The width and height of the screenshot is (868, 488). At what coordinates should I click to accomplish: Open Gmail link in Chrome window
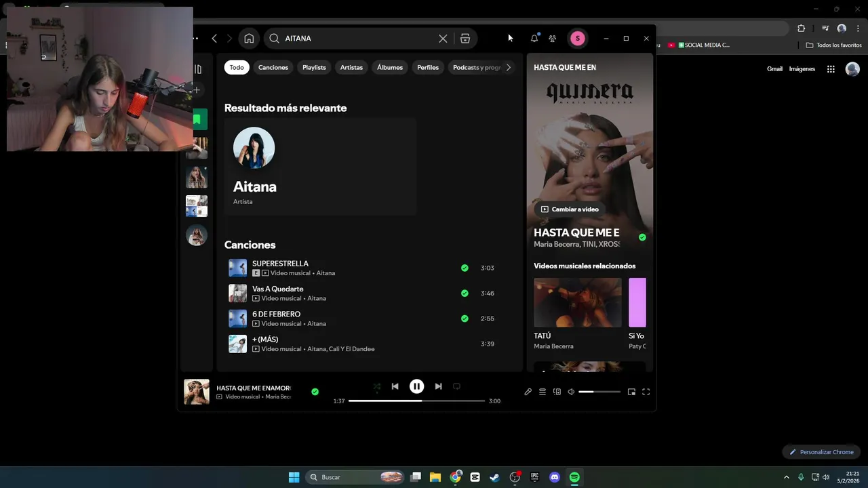tap(774, 69)
